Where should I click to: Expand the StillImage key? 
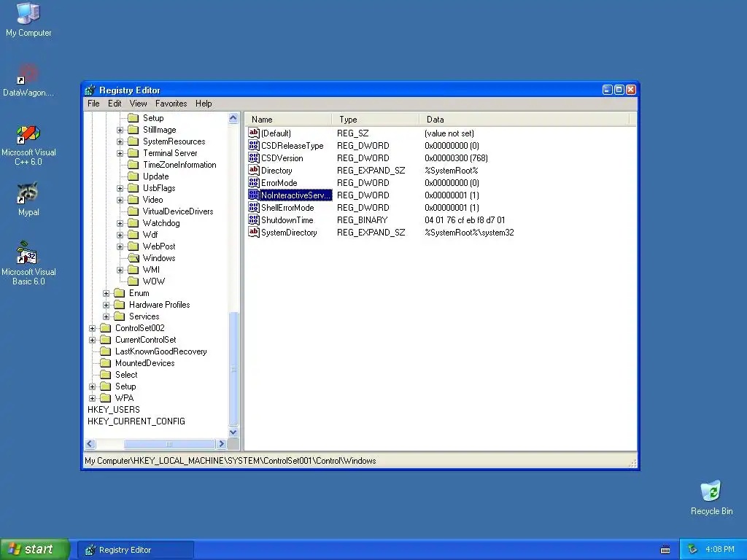[120, 130]
